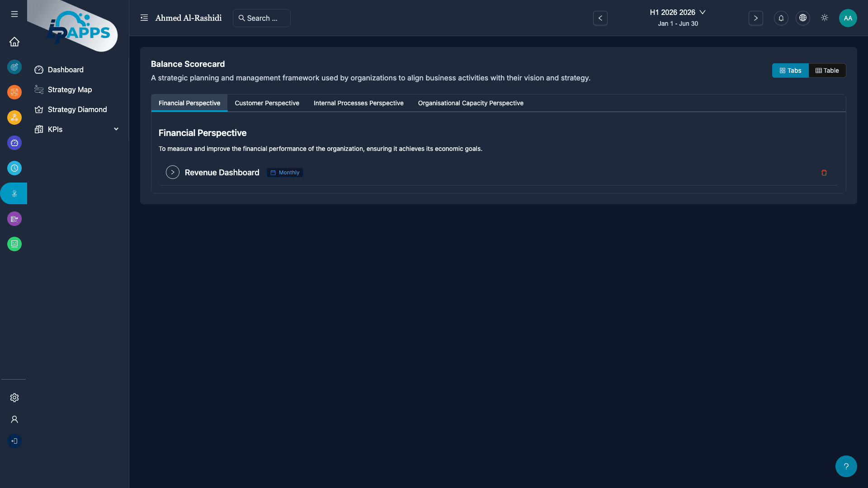Open the Customer Perspective tab
This screenshot has height=488, width=868.
tap(267, 103)
